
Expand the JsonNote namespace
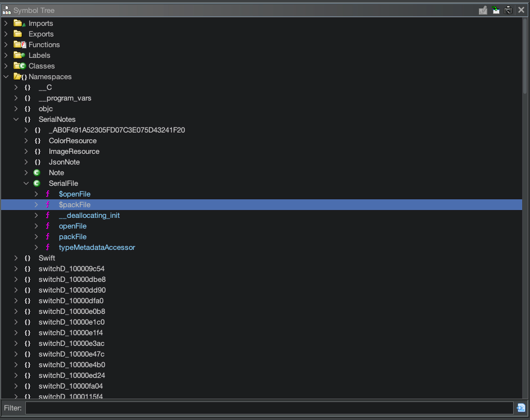tap(26, 162)
